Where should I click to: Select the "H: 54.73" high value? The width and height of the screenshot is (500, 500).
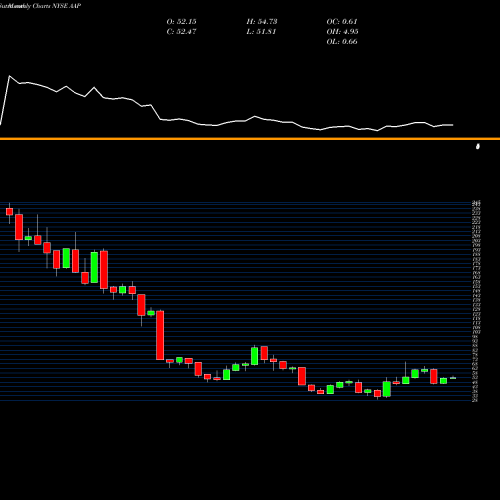click(262, 22)
